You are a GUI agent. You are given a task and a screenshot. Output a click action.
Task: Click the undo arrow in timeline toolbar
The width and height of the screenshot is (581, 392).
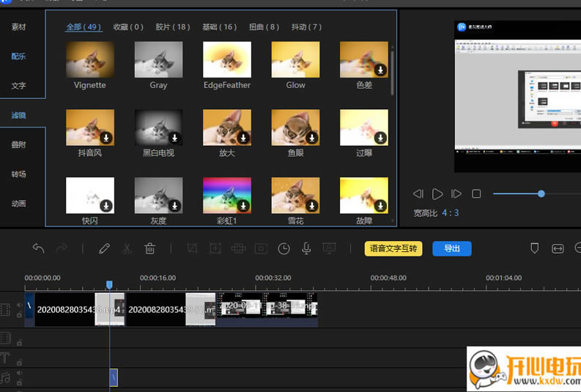pyautogui.click(x=38, y=248)
